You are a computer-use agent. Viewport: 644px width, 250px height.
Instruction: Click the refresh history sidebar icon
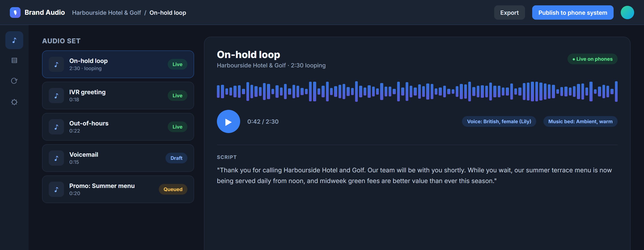[14, 81]
